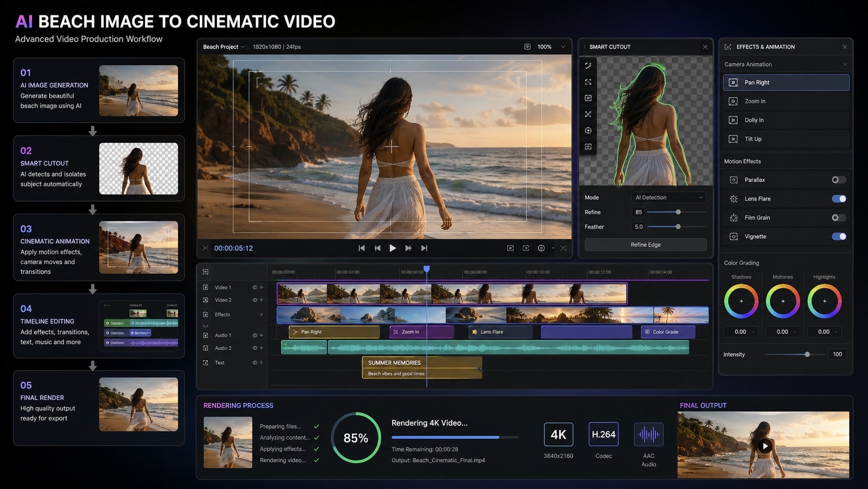Viewport: 868px width, 489px height.
Task: Click the Parallax icon
Action: click(x=734, y=180)
